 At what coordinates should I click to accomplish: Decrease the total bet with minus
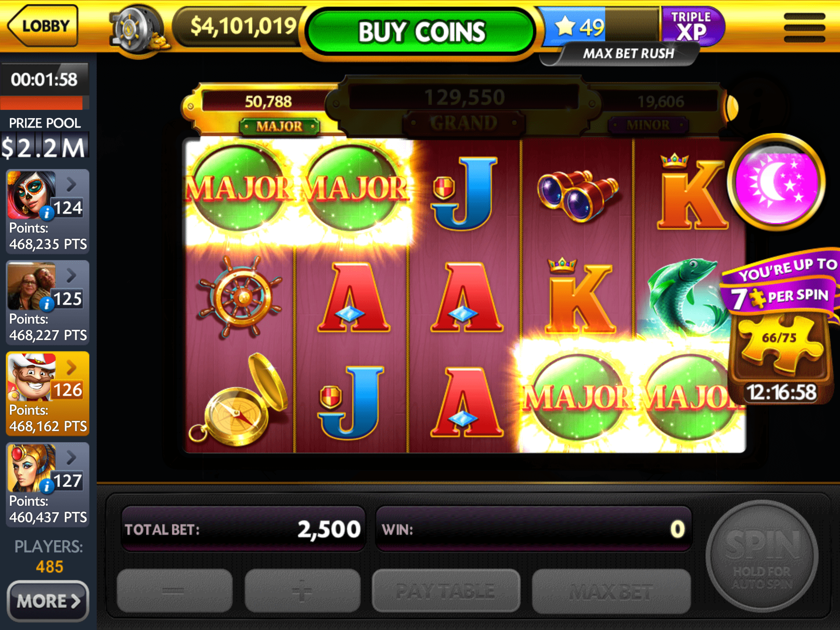click(175, 591)
